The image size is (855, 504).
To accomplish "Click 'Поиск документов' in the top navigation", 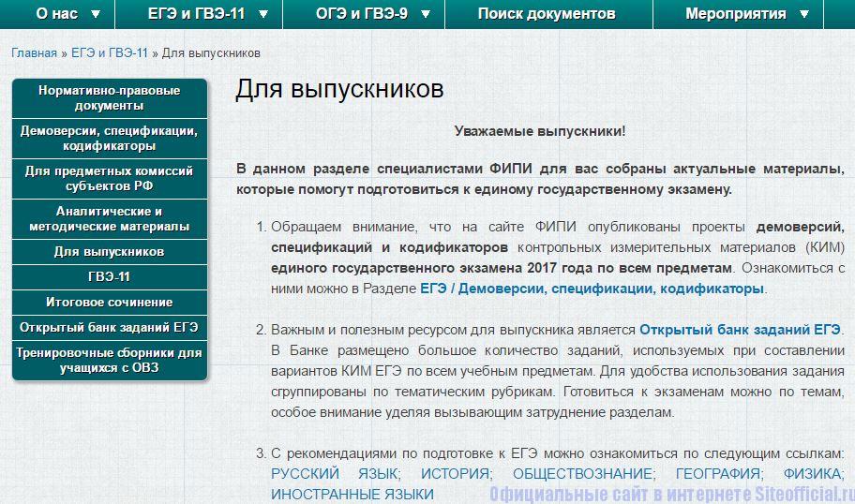I will (x=547, y=14).
